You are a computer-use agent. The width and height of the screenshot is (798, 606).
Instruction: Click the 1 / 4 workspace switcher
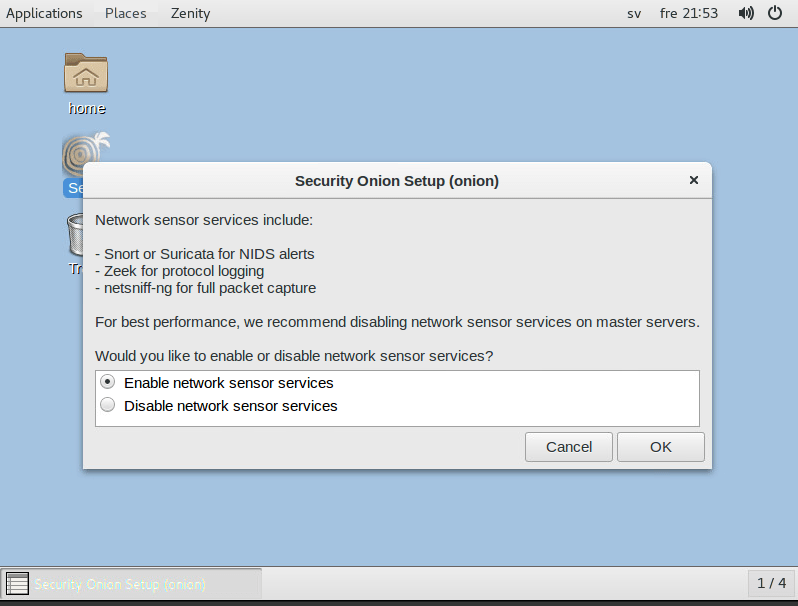pos(771,583)
